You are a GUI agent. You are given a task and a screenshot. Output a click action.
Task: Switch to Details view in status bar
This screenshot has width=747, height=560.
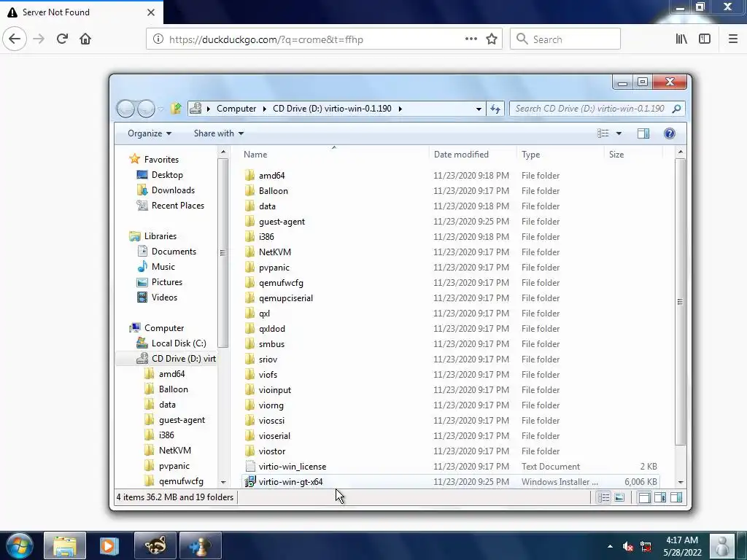click(603, 497)
